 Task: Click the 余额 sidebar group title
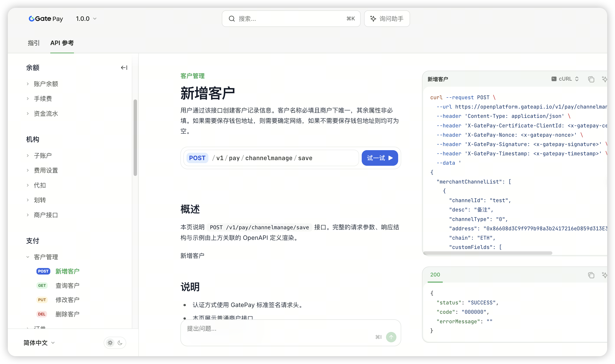coord(33,68)
